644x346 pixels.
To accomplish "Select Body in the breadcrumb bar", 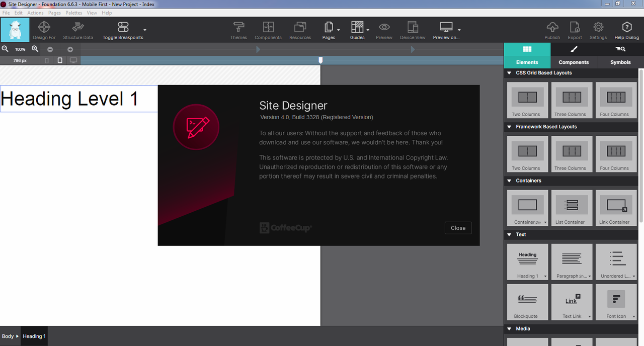I will [x=8, y=336].
